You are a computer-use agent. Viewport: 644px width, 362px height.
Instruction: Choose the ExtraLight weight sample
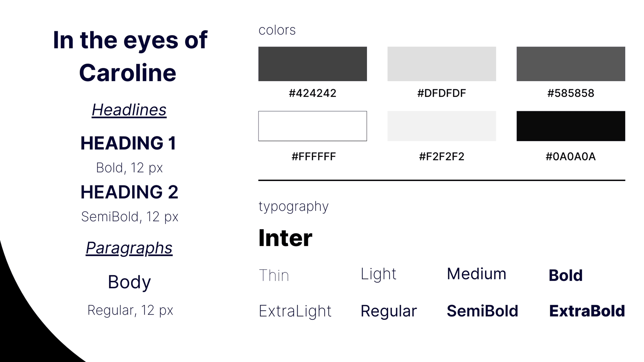click(x=295, y=311)
